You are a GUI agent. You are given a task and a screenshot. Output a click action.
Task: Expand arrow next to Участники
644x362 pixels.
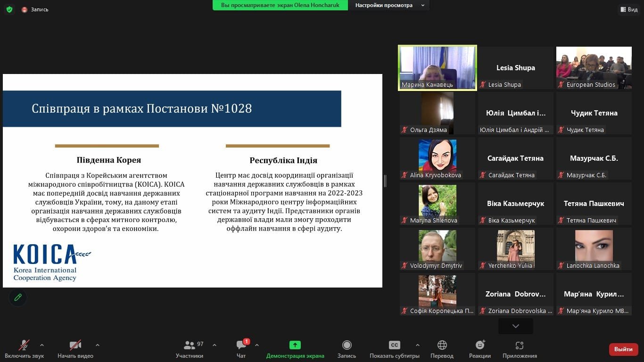coord(215,345)
